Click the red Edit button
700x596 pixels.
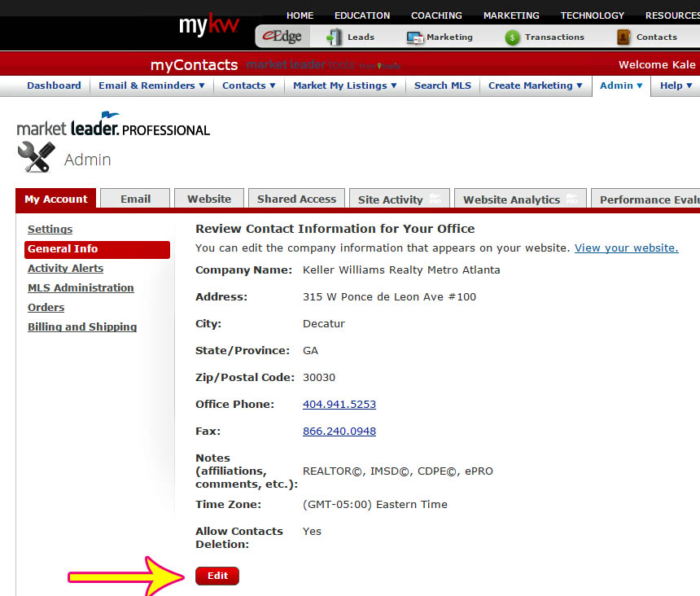coord(217,576)
